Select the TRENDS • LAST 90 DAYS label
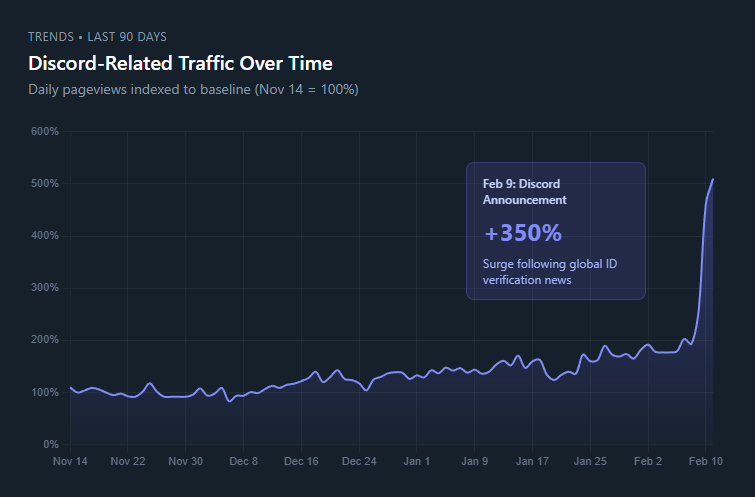This screenshot has width=755, height=497. [97, 37]
